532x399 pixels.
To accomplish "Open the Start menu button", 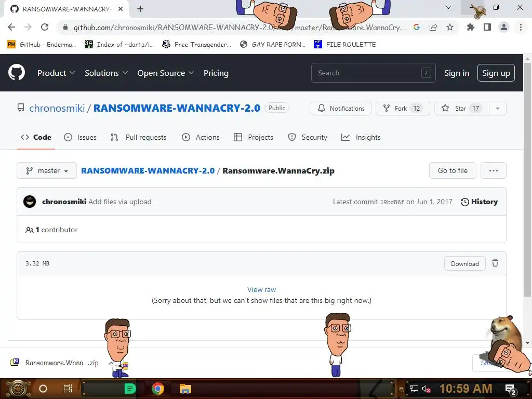I will (x=18, y=389).
